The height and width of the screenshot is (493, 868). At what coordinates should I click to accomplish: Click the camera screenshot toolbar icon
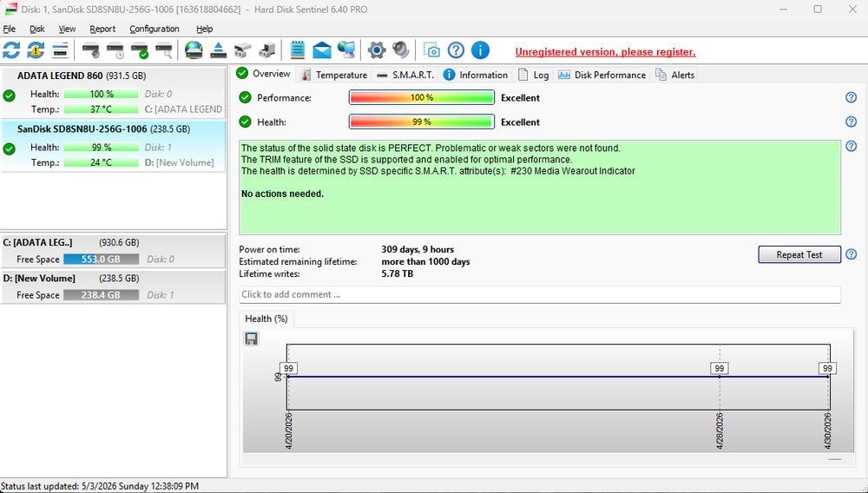coord(431,50)
